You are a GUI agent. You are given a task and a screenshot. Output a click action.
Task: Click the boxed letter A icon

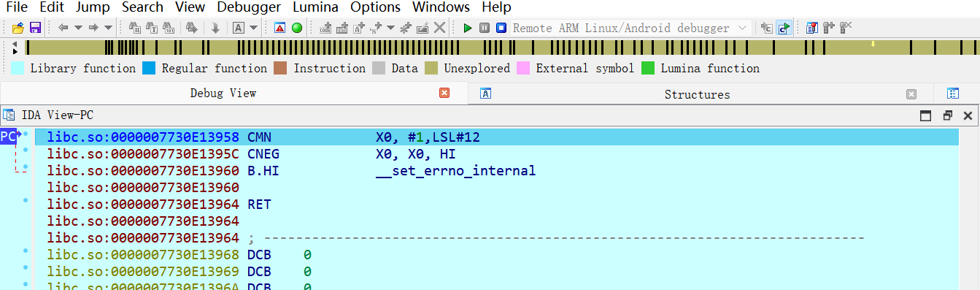click(239, 28)
